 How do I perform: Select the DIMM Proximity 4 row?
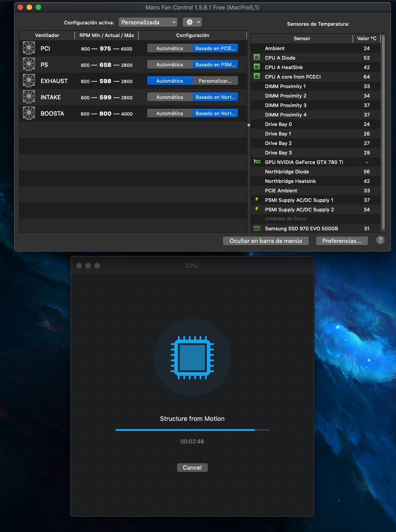(x=316, y=115)
